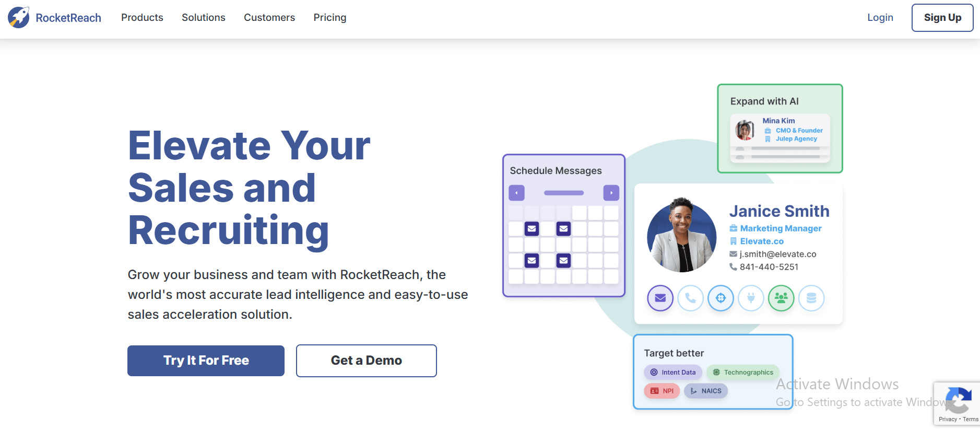Start with Try It For Free
The height and width of the screenshot is (429, 980).
(206, 361)
